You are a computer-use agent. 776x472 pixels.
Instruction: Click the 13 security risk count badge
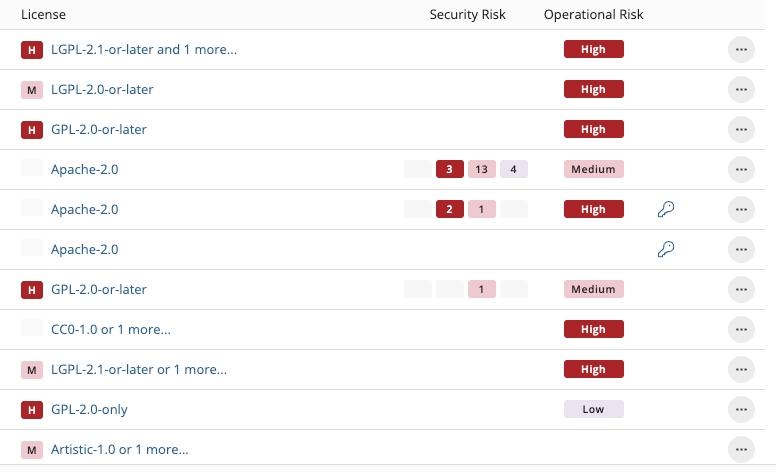tap(482, 169)
